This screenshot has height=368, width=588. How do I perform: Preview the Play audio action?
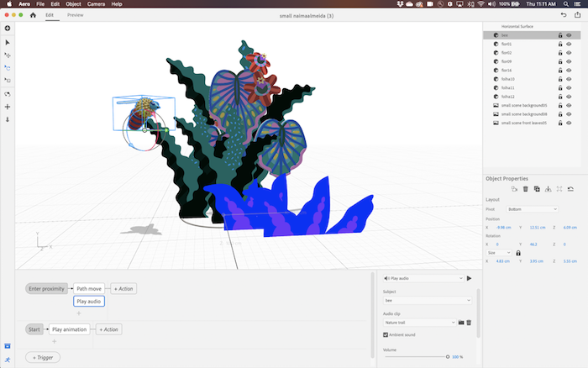(x=469, y=278)
